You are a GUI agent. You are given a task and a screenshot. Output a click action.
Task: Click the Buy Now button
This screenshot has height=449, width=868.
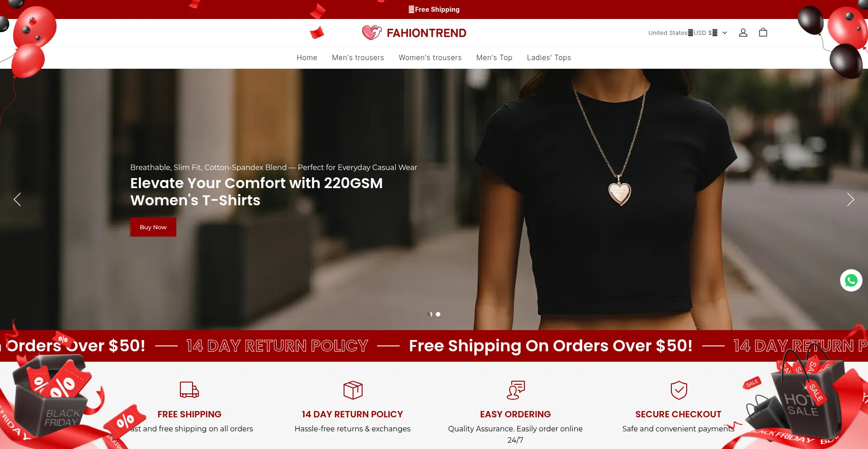coord(153,227)
